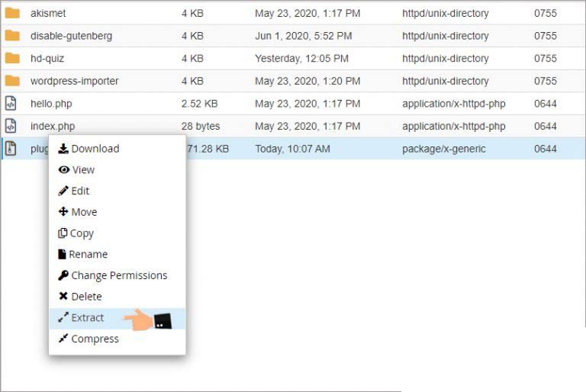Click 0644 permissions in the selected zip row

[x=546, y=149]
